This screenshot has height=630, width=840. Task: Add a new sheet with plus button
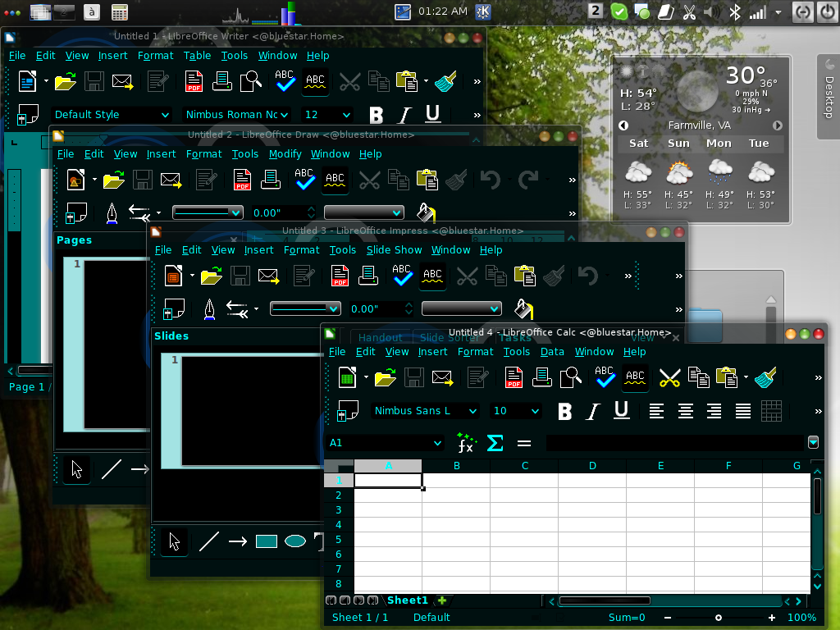point(442,600)
